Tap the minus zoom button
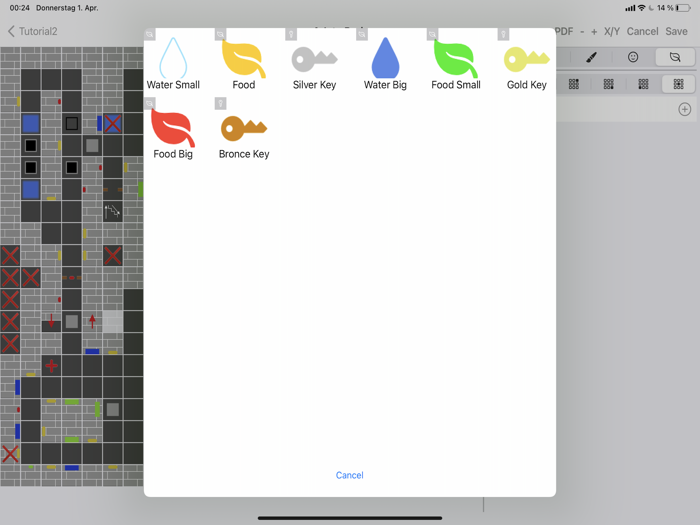700x525 pixels. 582,32
